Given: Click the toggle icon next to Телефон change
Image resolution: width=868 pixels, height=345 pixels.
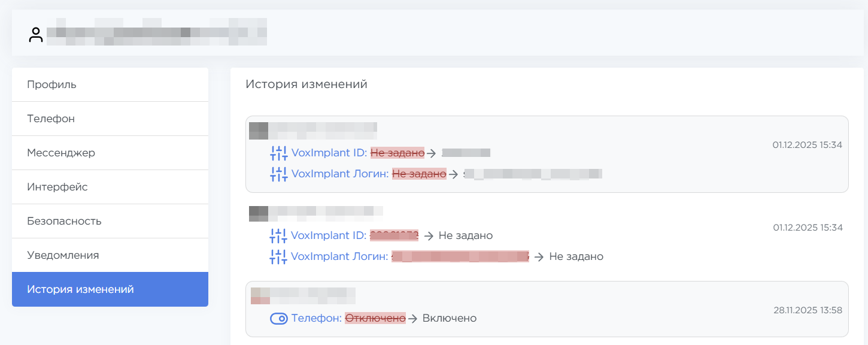Looking at the screenshot, I should tap(279, 319).
